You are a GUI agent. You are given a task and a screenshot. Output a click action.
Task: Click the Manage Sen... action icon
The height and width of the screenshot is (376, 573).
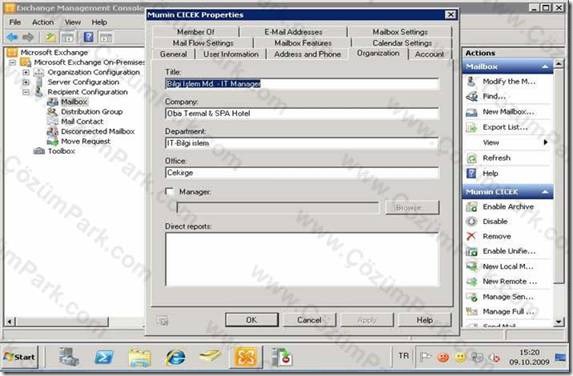pyautogui.click(x=471, y=297)
